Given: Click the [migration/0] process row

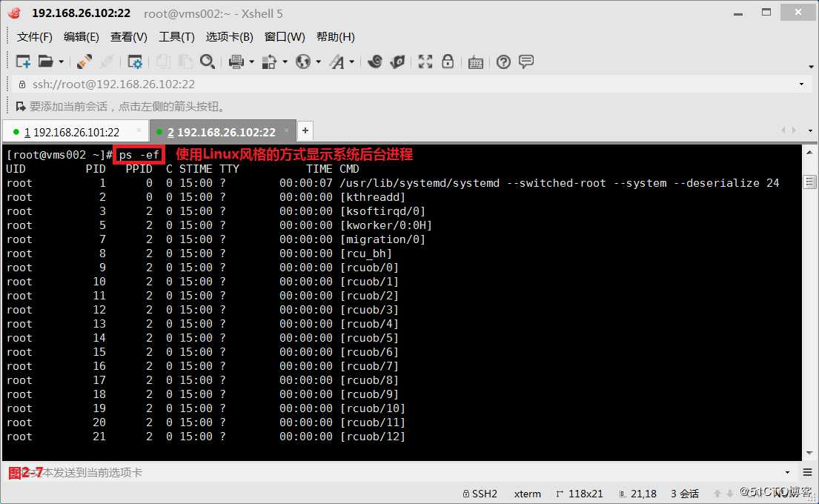Looking at the screenshot, I should coord(216,239).
